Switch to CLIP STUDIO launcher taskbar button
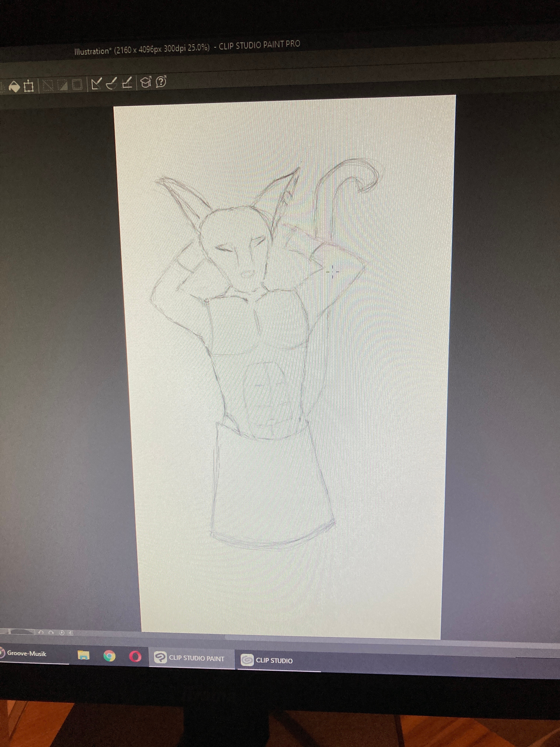 click(279, 660)
